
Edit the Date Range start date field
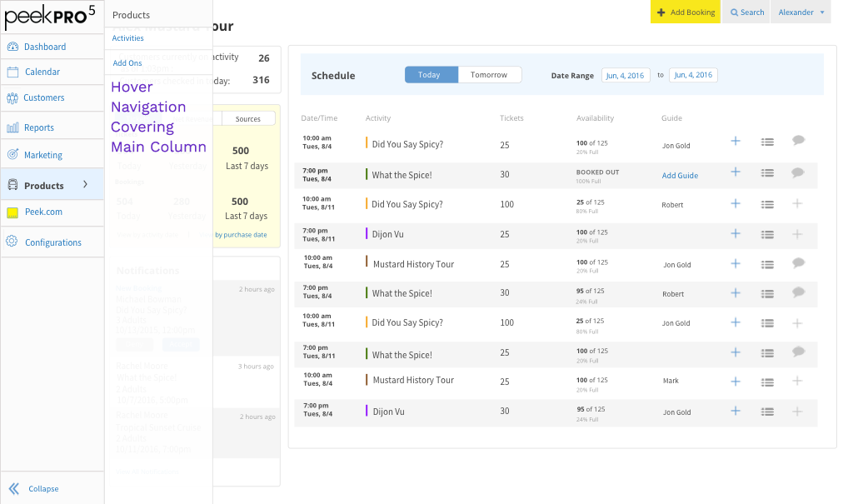coord(625,76)
